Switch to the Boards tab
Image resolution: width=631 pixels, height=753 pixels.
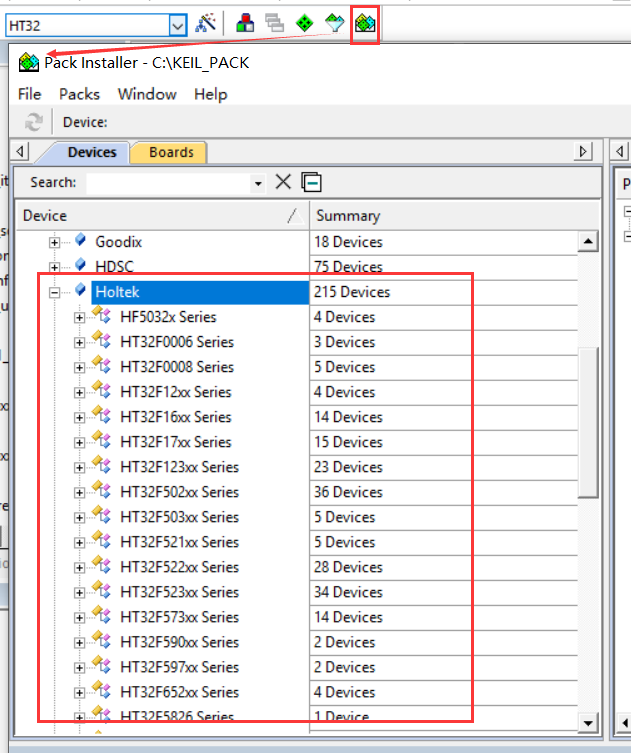tap(171, 152)
